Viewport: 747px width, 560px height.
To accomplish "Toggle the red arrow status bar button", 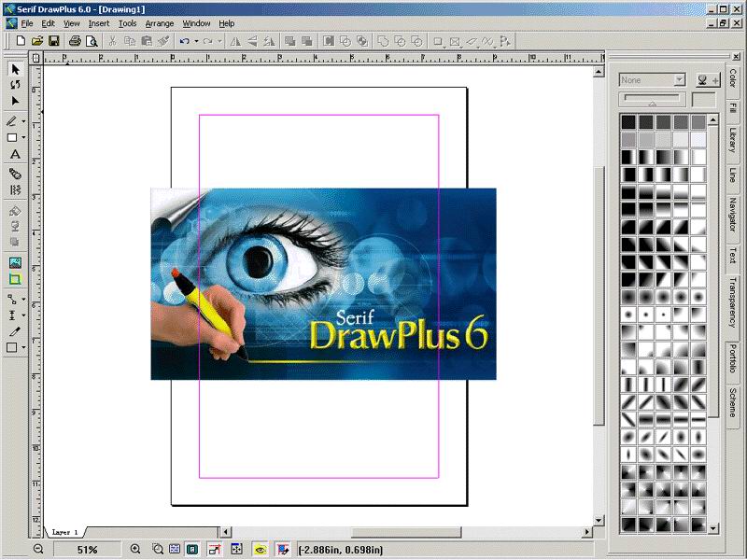I will [x=215, y=550].
